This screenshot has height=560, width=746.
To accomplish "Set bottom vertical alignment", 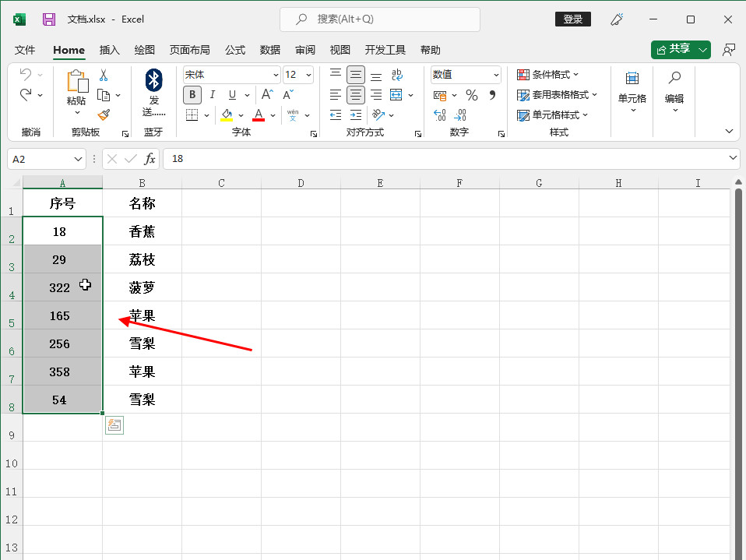I will (376, 75).
